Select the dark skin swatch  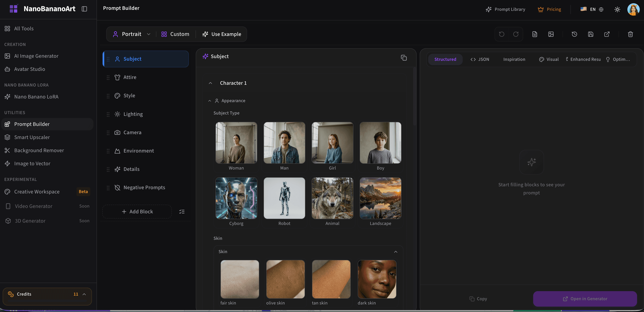(x=377, y=279)
